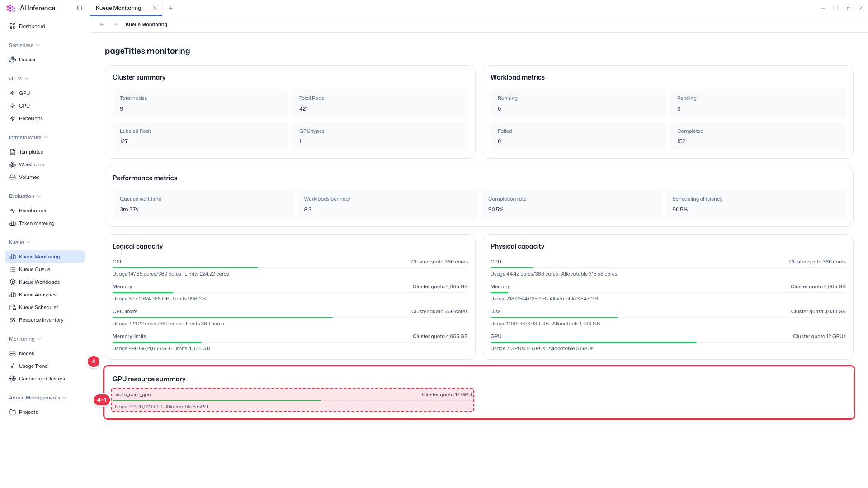
Task: Open Templates in Infrastructure
Action: coord(45,152)
